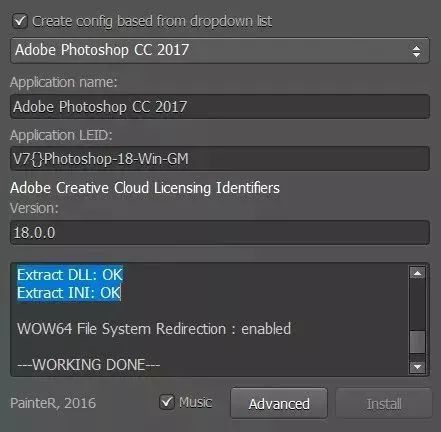Click the Application name input field
This screenshot has width=441, height=432.
click(220, 107)
